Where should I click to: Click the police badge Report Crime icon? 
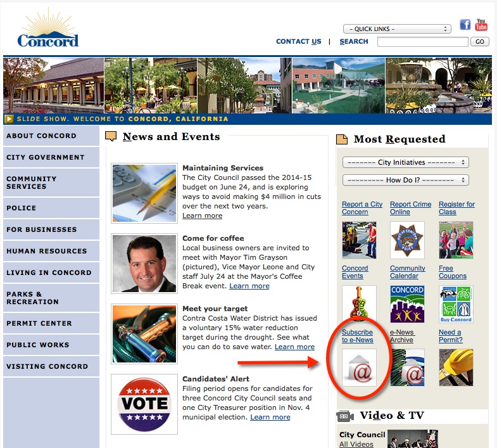tap(407, 240)
